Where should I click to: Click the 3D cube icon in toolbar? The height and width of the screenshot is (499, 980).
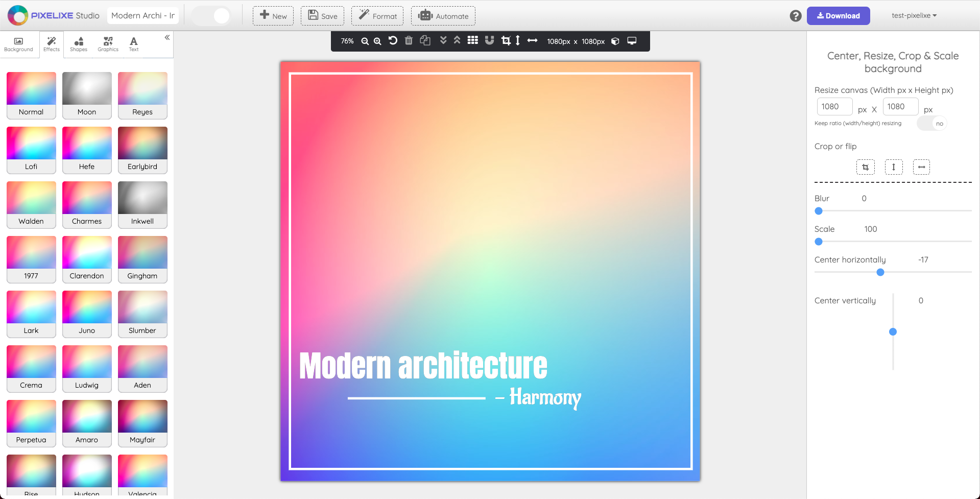point(615,41)
